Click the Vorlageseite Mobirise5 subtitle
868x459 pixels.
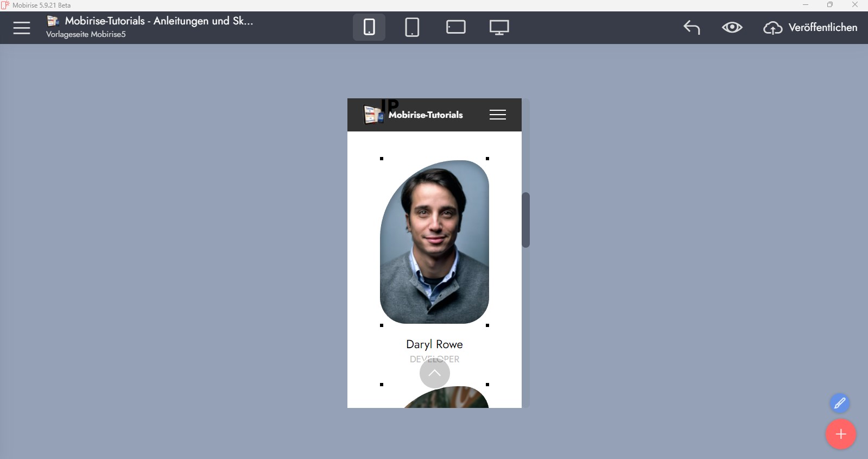pos(86,34)
